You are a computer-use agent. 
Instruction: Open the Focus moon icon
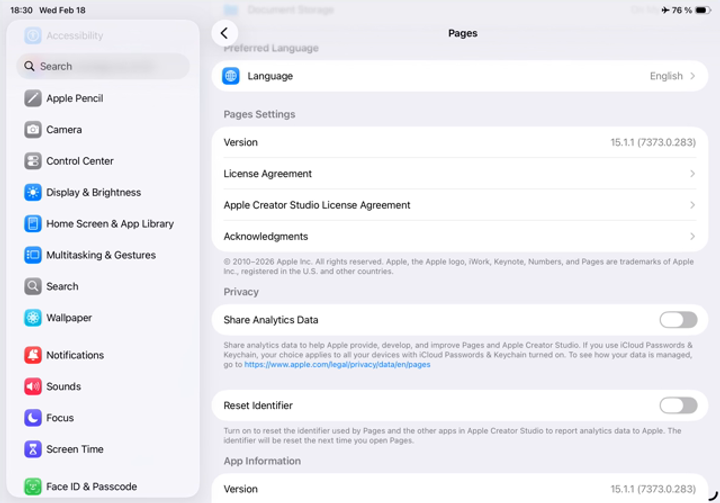pyautogui.click(x=33, y=418)
